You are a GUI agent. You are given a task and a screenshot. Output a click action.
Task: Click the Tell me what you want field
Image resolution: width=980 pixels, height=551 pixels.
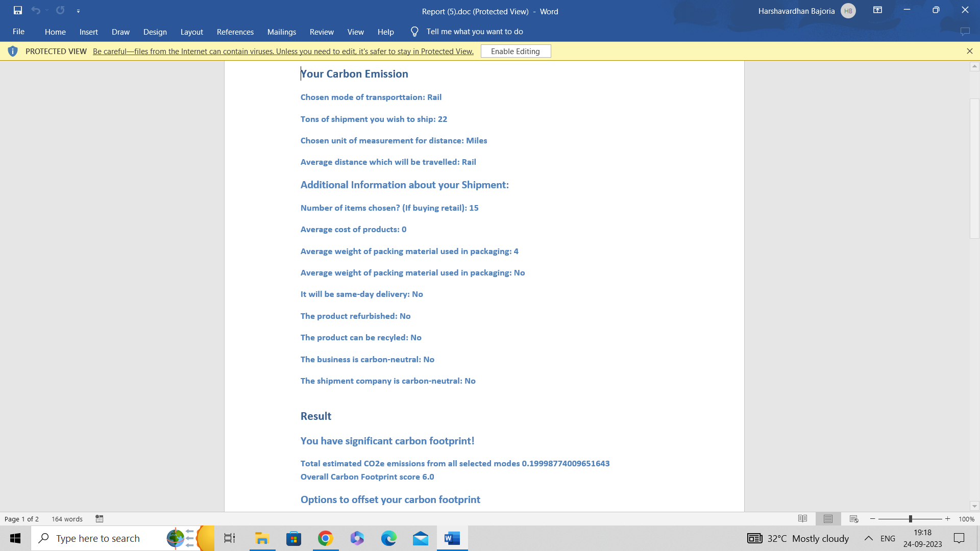pyautogui.click(x=474, y=32)
